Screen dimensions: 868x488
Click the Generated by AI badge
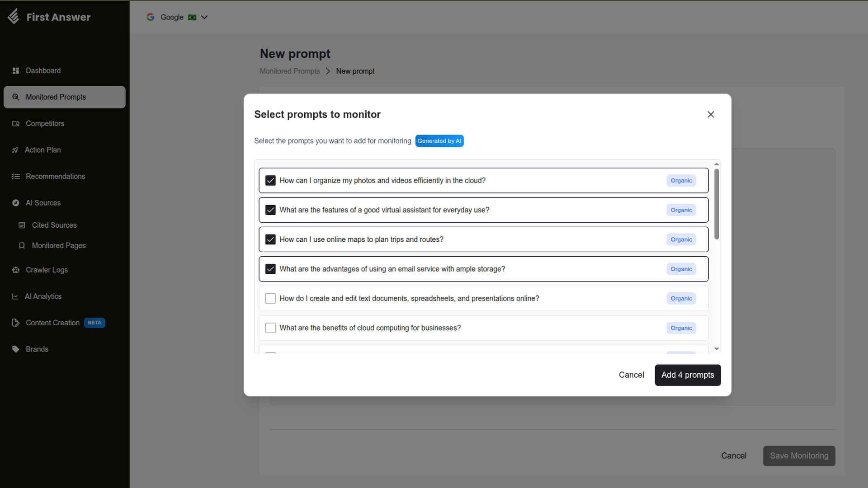pos(439,141)
